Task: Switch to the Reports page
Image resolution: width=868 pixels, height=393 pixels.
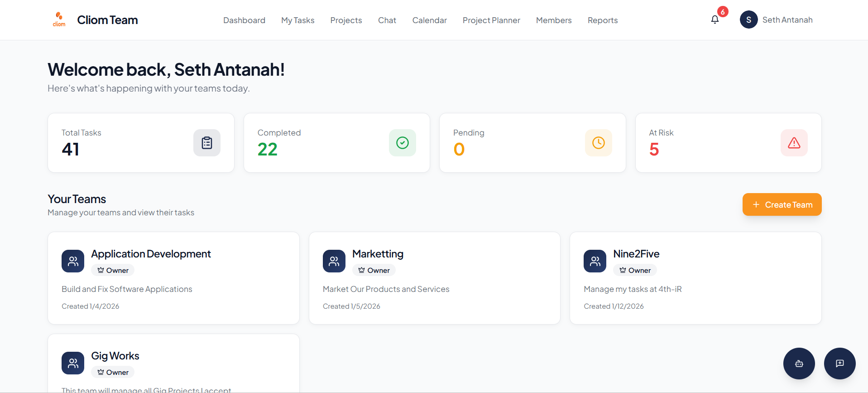Action: (x=602, y=20)
